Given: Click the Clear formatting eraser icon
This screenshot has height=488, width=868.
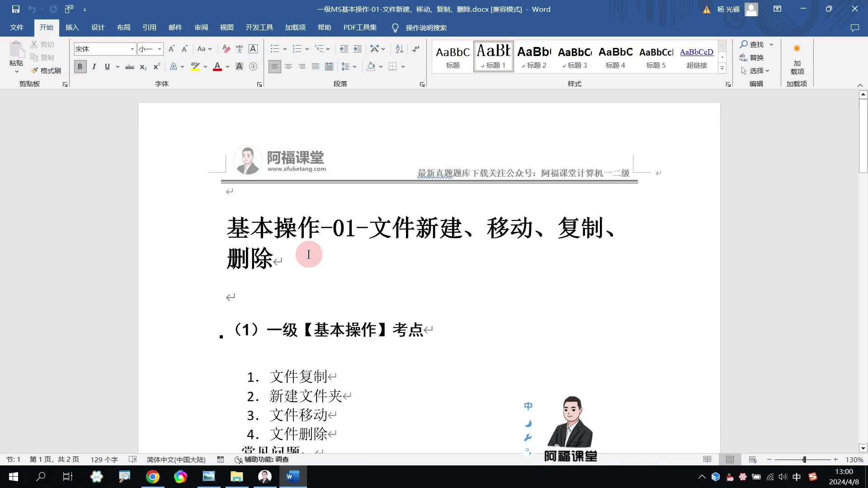Looking at the screenshot, I should coord(226,49).
